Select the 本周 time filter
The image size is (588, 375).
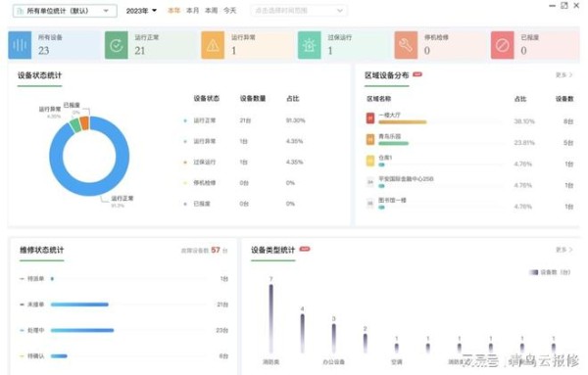[x=211, y=11]
